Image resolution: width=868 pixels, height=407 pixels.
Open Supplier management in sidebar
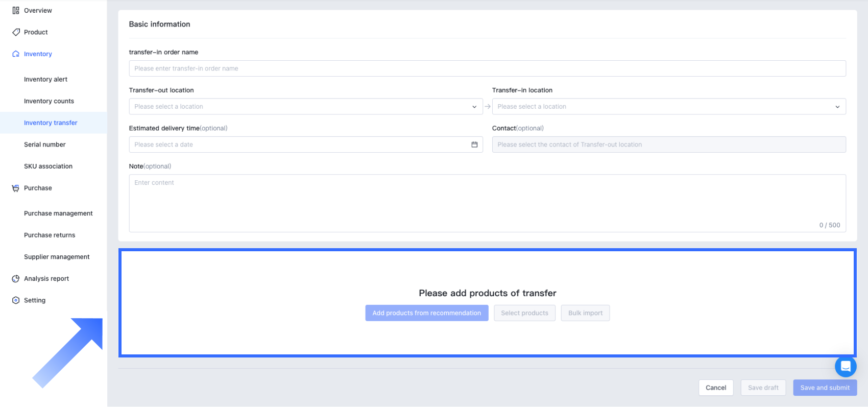[x=57, y=257]
